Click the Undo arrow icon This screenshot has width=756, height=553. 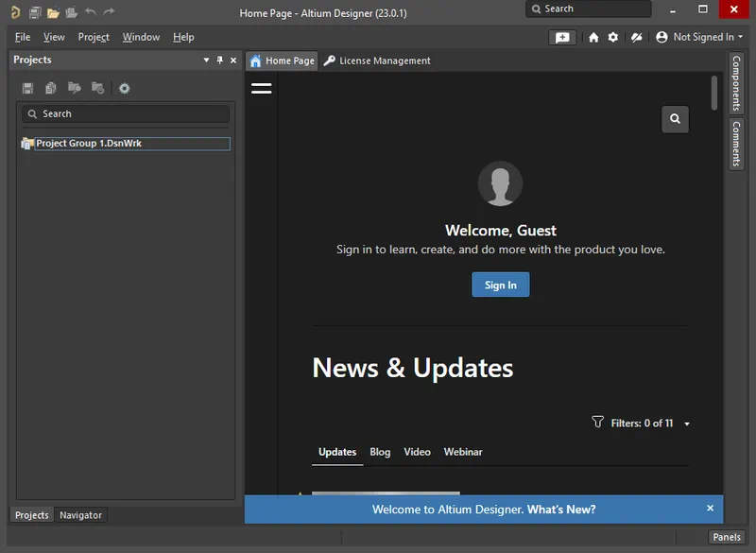(91, 11)
